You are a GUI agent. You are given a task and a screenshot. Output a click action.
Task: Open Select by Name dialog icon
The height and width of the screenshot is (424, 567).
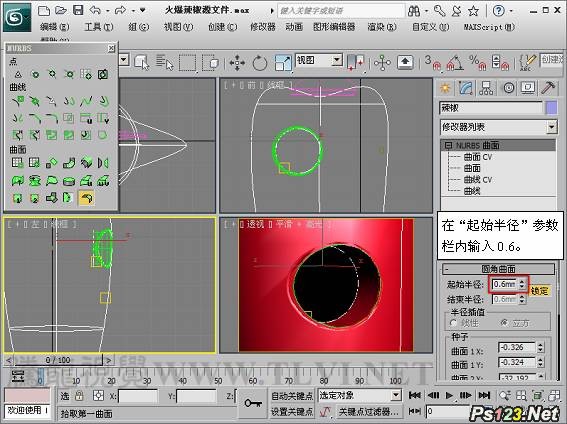(165, 62)
